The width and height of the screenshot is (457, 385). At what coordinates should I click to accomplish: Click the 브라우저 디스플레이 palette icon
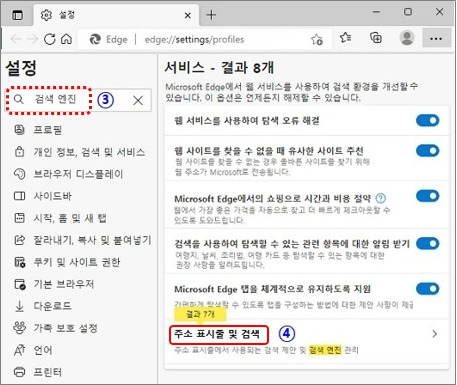pyautogui.click(x=20, y=174)
